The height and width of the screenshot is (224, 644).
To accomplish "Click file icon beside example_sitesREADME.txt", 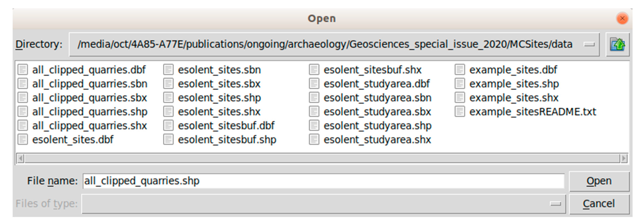I will pos(460,112).
